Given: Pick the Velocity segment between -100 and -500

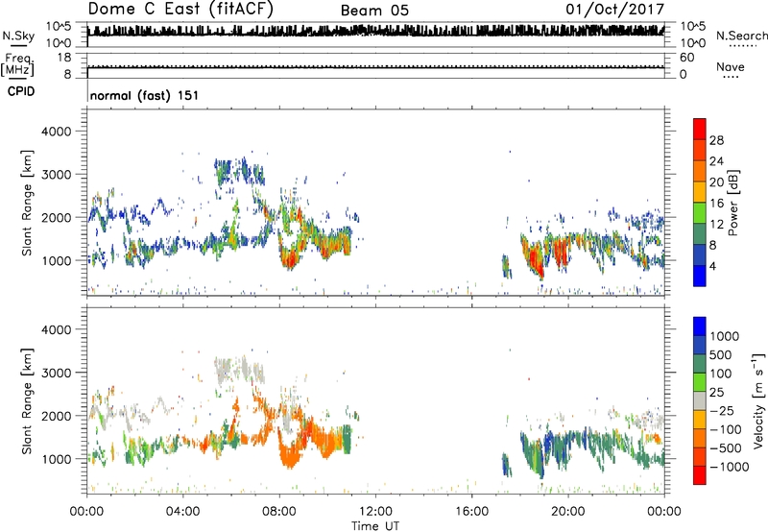Looking at the screenshot, I should coord(700,439).
